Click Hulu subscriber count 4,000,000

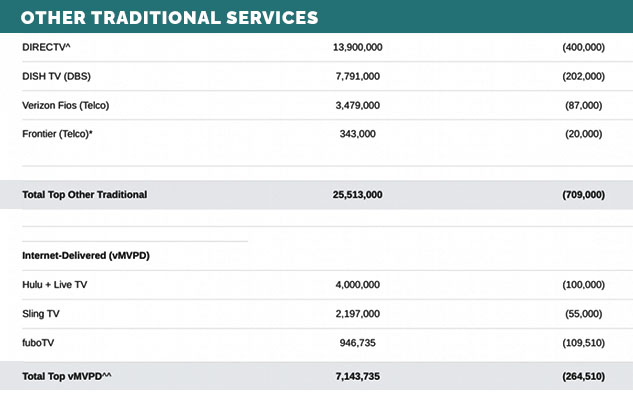[x=357, y=285]
